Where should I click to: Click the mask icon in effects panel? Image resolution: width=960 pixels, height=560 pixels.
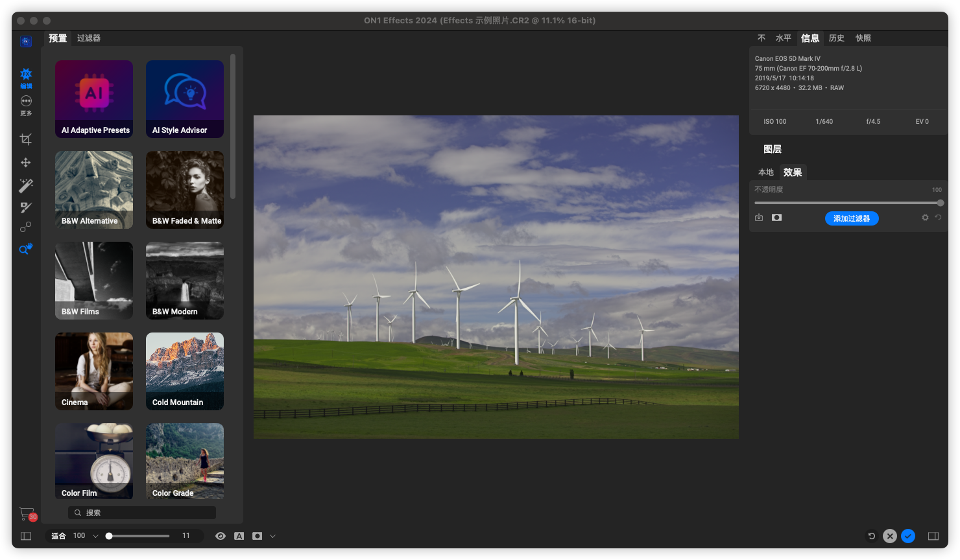(776, 218)
